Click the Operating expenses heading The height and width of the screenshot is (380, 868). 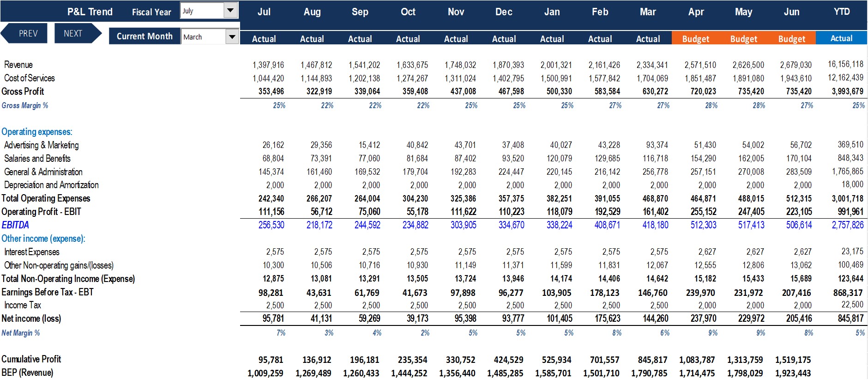tap(37, 132)
